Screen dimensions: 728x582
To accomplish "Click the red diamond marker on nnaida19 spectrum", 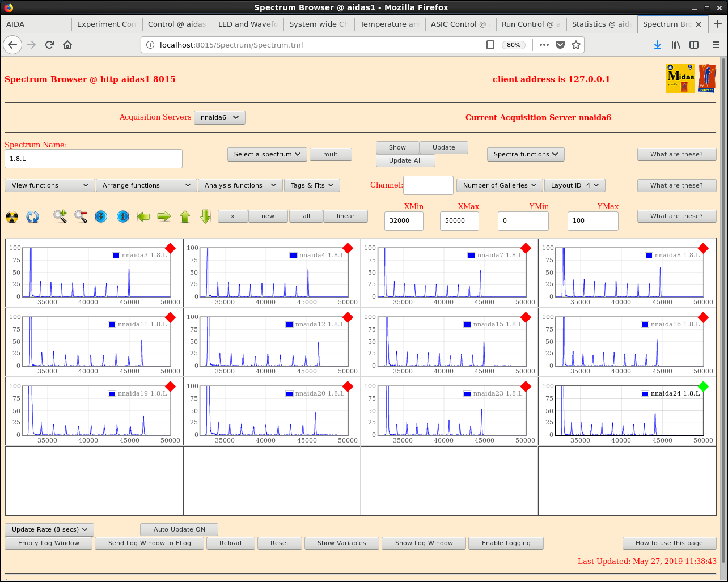I will 170,386.
